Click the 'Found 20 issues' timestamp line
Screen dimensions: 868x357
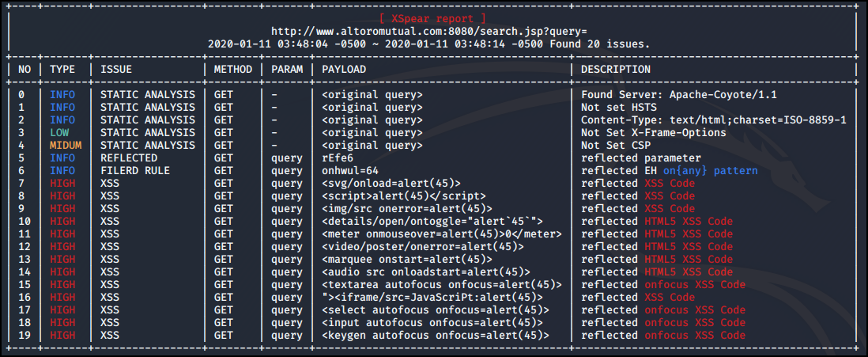pos(429,44)
